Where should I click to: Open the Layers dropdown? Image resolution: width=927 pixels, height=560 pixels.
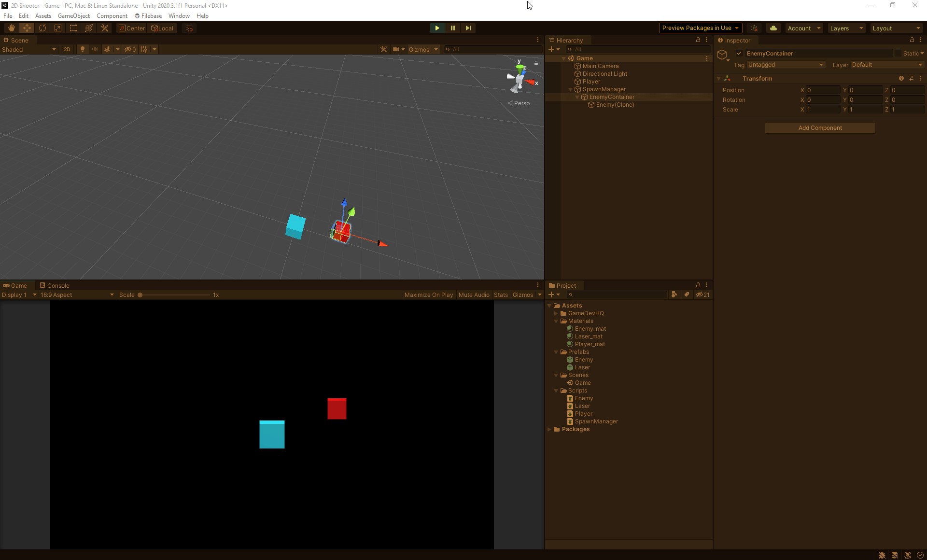[x=846, y=28]
